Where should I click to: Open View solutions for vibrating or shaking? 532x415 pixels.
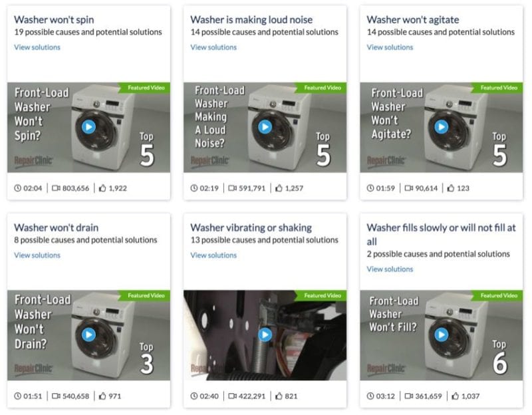tap(213, 255)
